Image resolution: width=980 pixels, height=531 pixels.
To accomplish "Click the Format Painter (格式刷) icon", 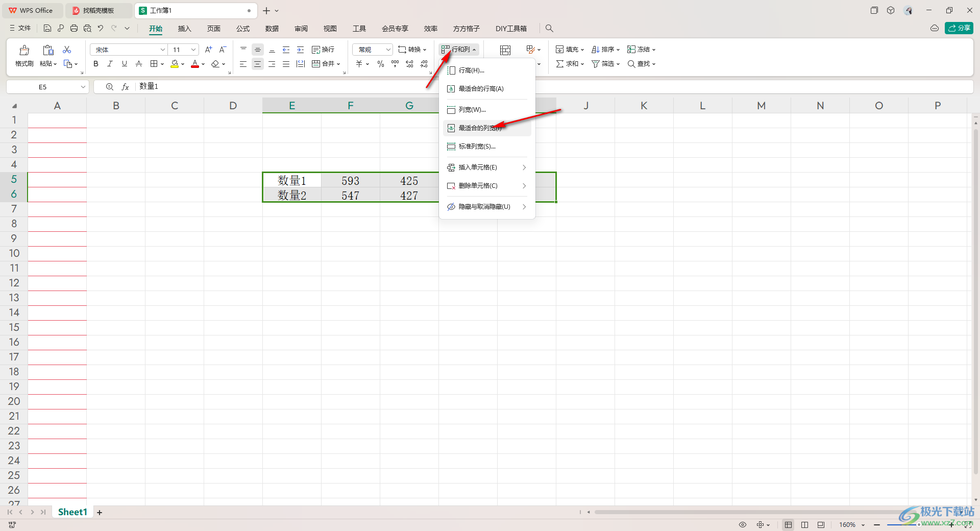I will [x=24, y=50].
